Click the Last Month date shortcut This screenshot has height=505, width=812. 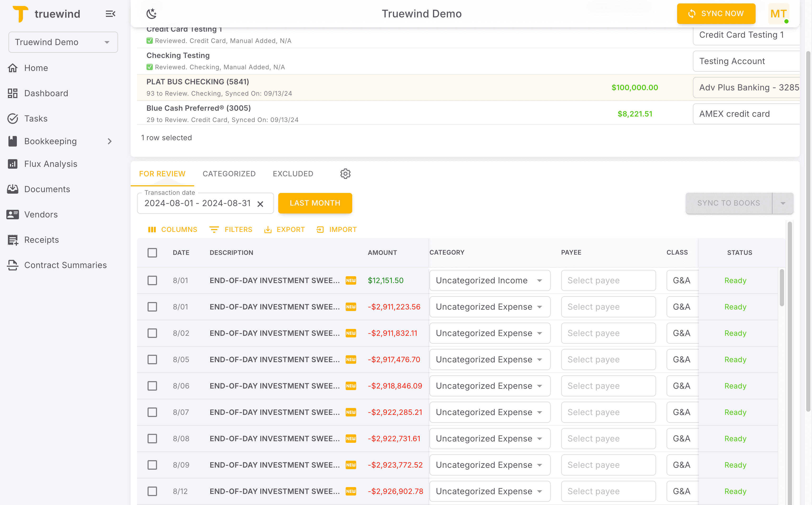point(315,203)
